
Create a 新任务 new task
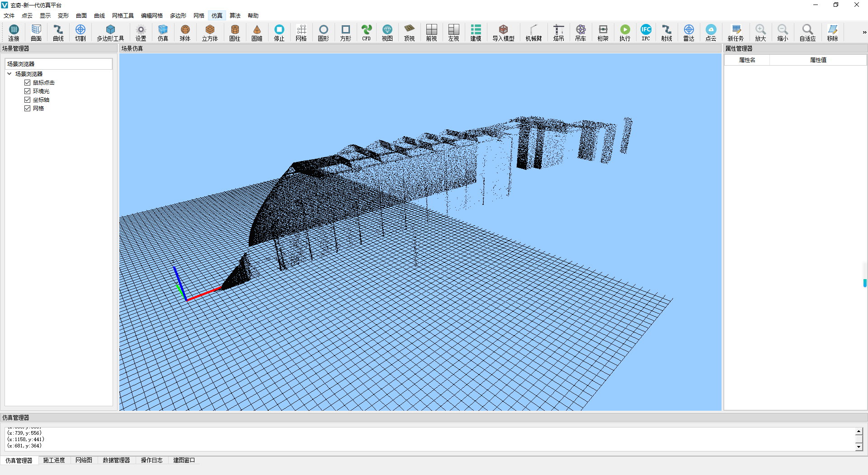736,33
